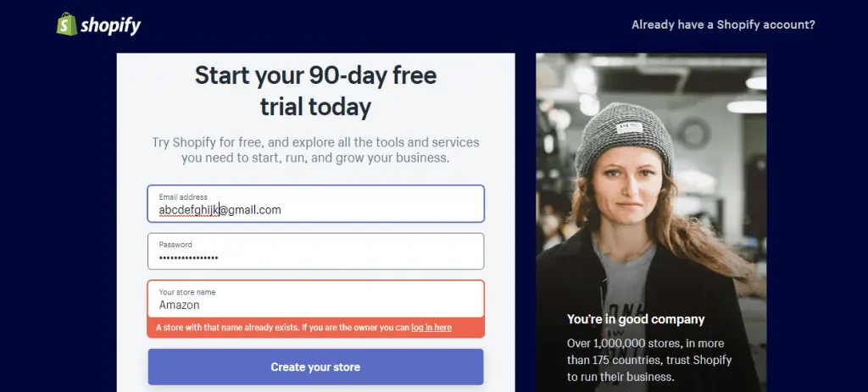This screenshot has width=868, height=392.
Task: Click the Shopify shopping bag logo icon
Action: click(66, 25)
